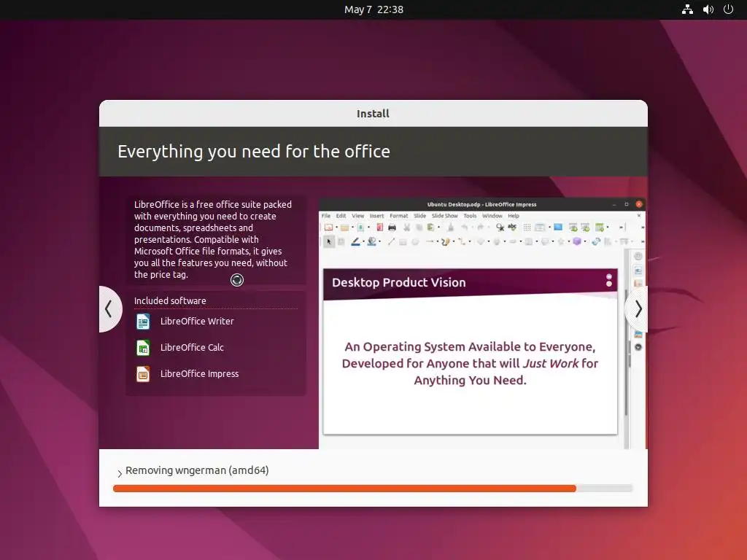Close the Impress document with menu-bar X
747x560 pixels.
[639, 216]
